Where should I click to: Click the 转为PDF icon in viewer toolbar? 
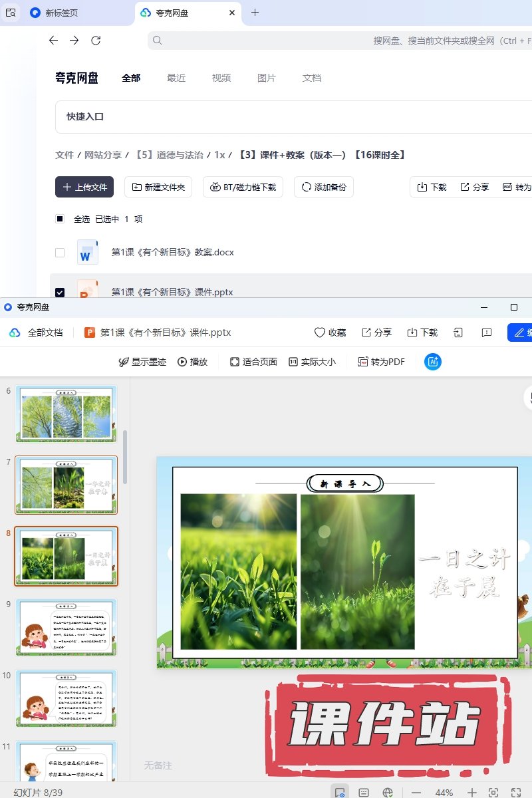363,362
